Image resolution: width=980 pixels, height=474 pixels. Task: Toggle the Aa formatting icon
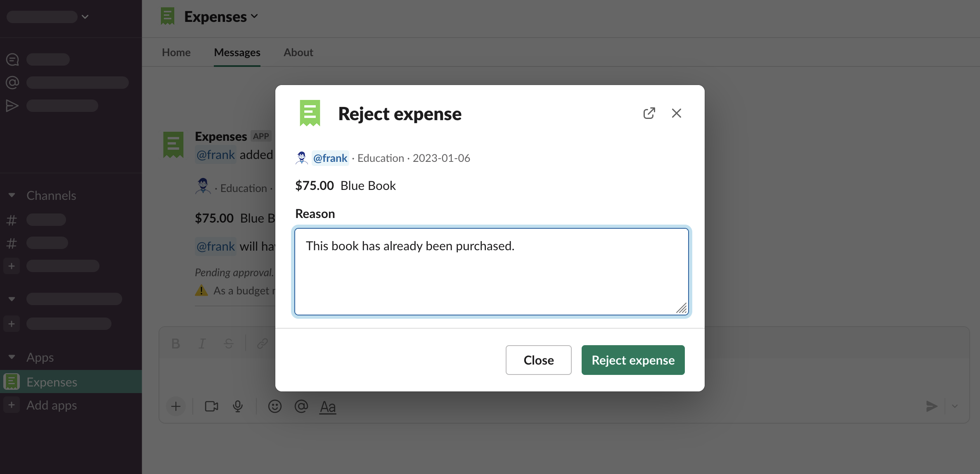point(328,407)
